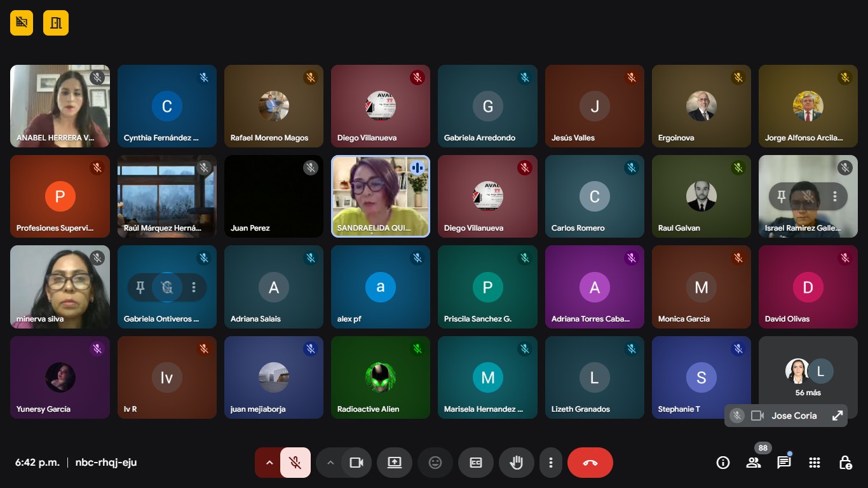Toggle your microphone mute button
Viewport: 868px width, 488px height.
[295, 463]
